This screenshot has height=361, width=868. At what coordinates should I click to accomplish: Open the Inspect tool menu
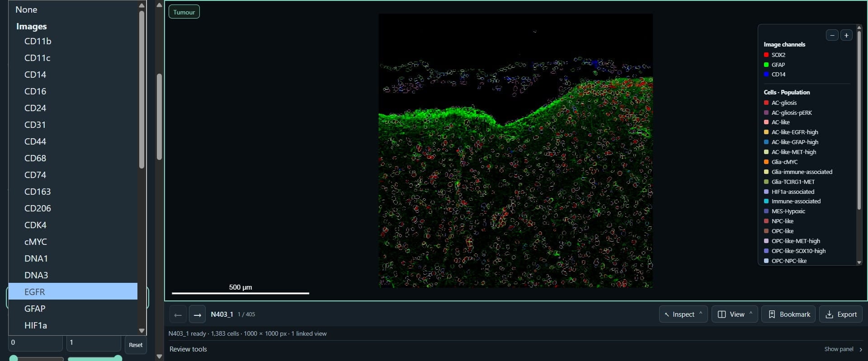683,314
